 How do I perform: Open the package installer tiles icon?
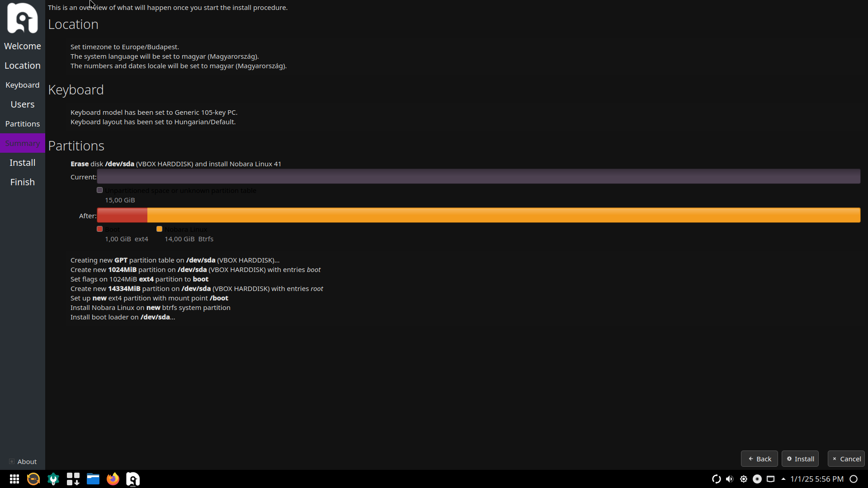[x=73, y=479]
